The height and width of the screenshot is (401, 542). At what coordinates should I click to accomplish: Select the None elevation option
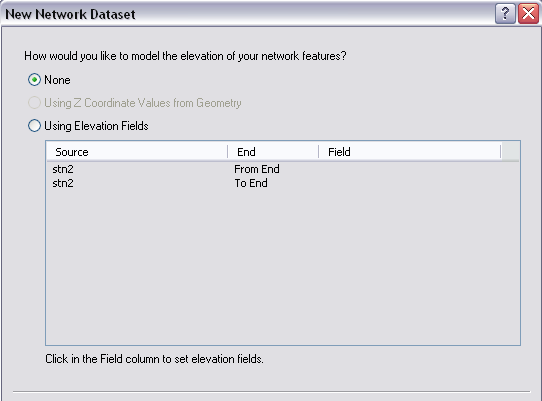click(x=34, y=80)
